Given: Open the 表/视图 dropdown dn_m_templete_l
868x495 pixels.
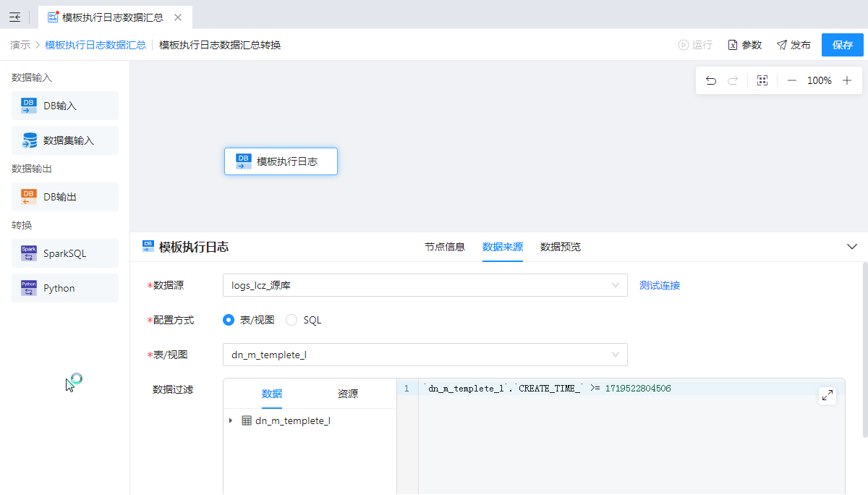Looking at the screenshot, I should (x=425, y=355).
